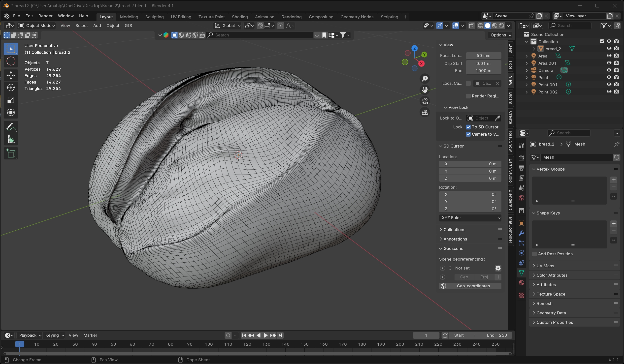Viewport: 624px width, 364px height.
Task: Open Material properties tab icon
Action: (x=521, y=283)
